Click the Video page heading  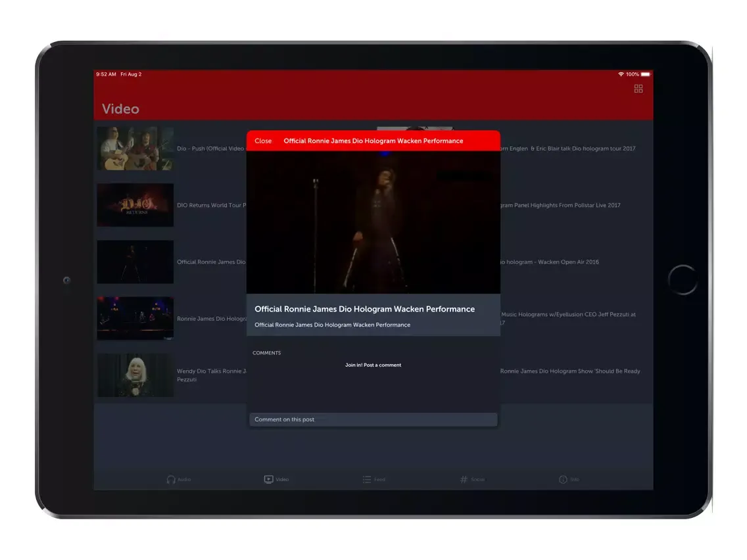tap(120, 109)
